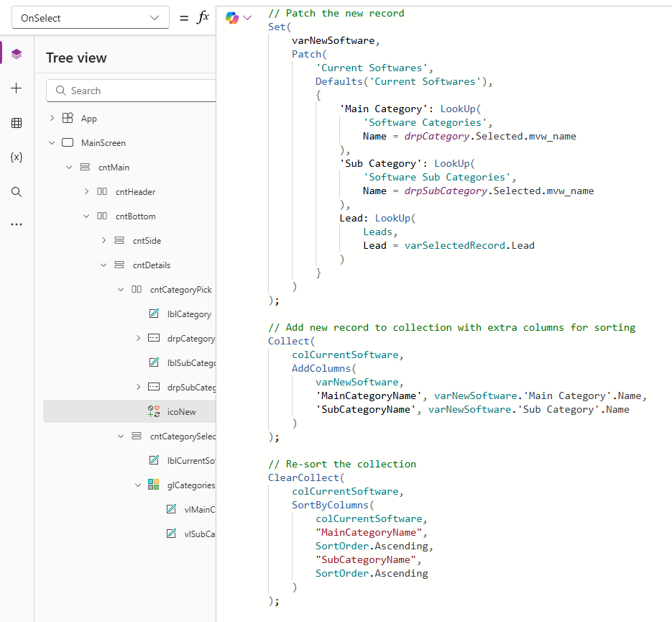Open the ellipsis more options in sidebar
Image resolution: width=672 pixels, height=622 pixels.
(17, 224)
